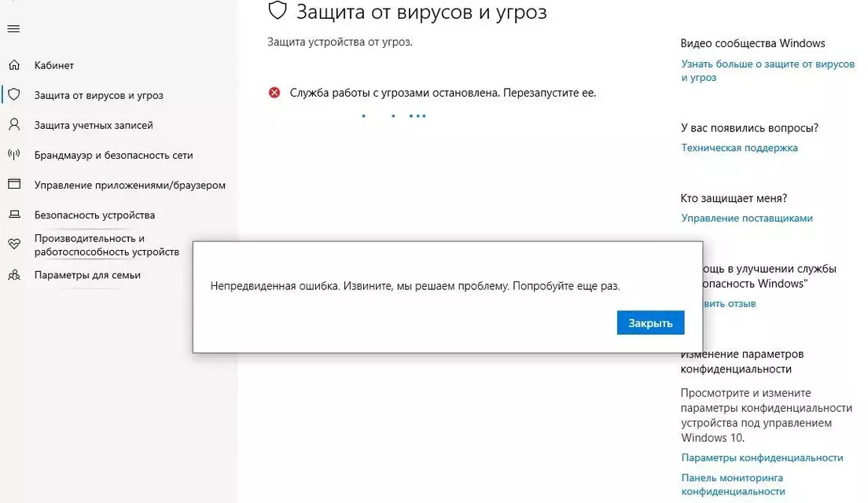Open the Кабинет section
This screenshot has height=503, width=868.
[x=53, y=65]
